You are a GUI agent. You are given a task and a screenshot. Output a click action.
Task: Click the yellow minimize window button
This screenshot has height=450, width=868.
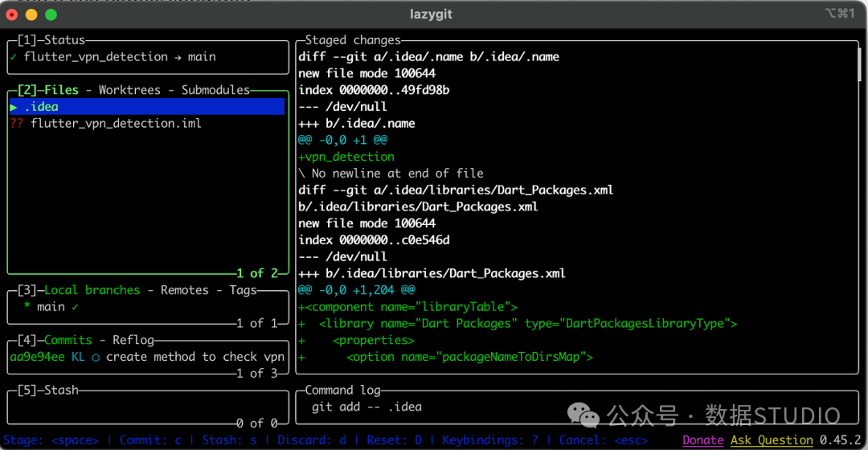click(31, 15)
